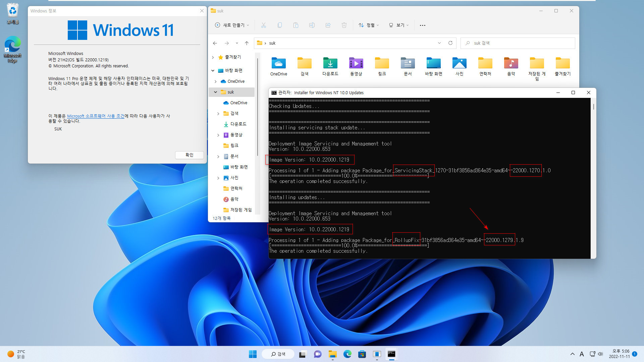Go up one folder level arrow
Screen dimensions: 644x362
247,43
